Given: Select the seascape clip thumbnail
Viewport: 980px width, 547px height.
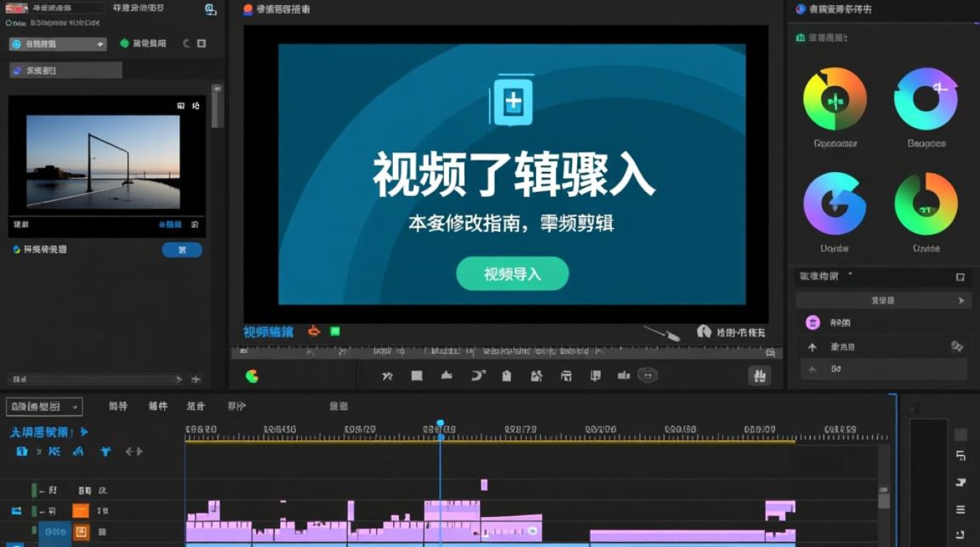Looking at the screenshot, I should point(103,161).
